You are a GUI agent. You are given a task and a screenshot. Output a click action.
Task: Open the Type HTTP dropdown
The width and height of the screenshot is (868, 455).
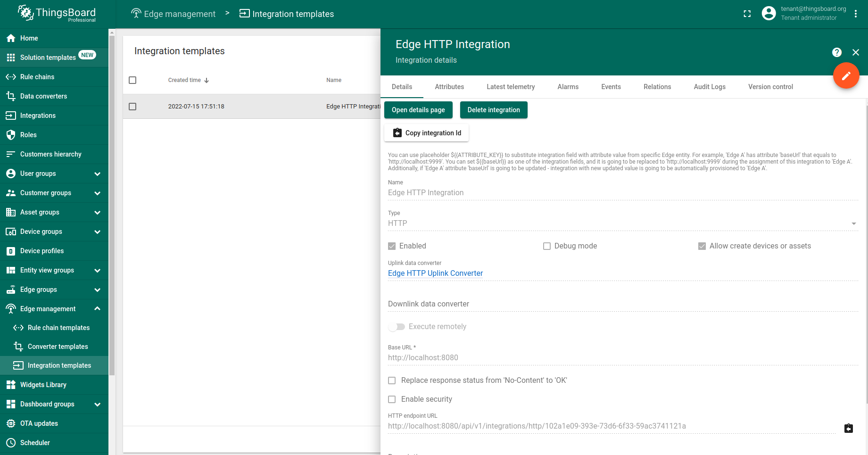[623, 223]
